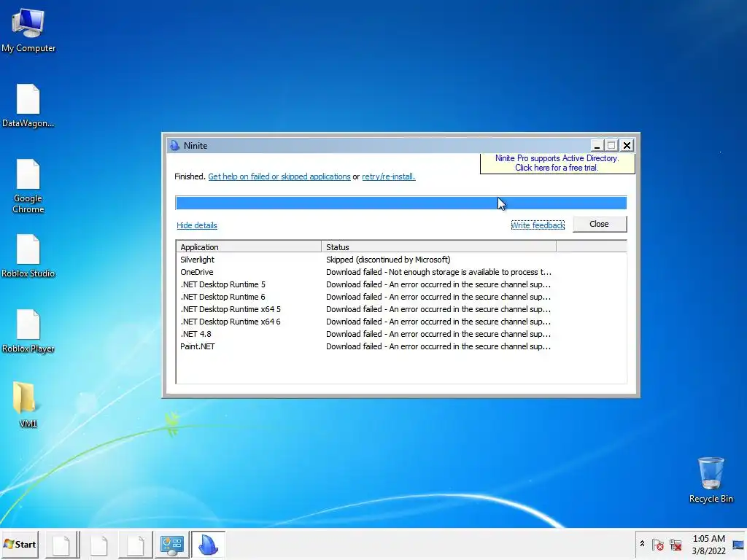This screenshot has height=560, width=747.
Task: Select the Recycle Bin icon
Action: tap(711, 480)
